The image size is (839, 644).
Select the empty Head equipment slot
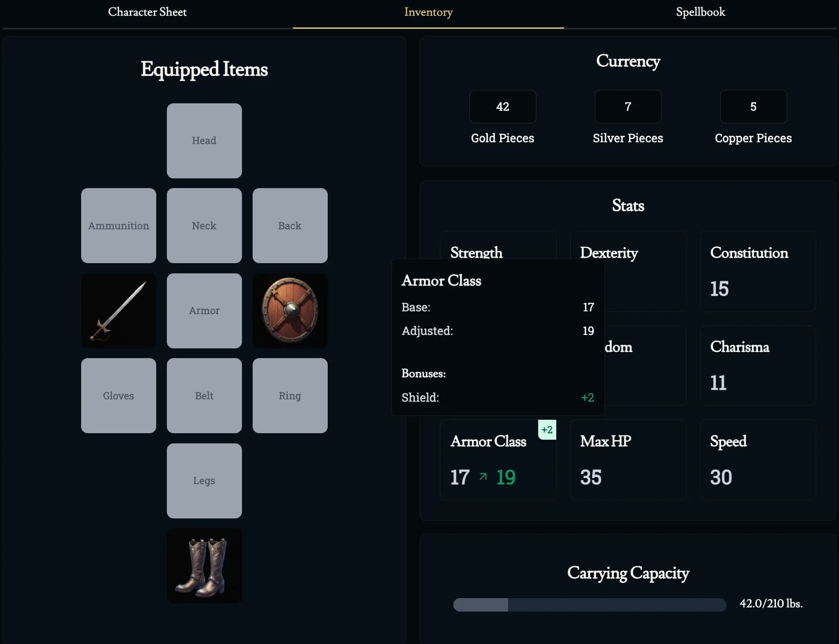click(x=204, y=141)
